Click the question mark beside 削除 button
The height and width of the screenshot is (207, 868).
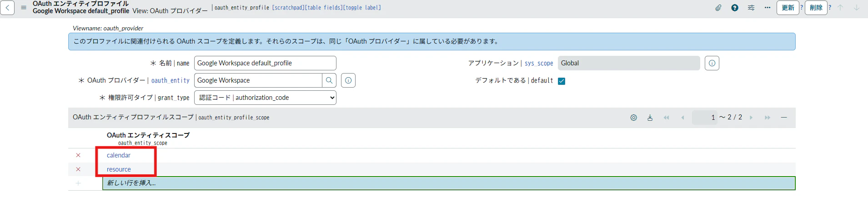tap(830, 8)
